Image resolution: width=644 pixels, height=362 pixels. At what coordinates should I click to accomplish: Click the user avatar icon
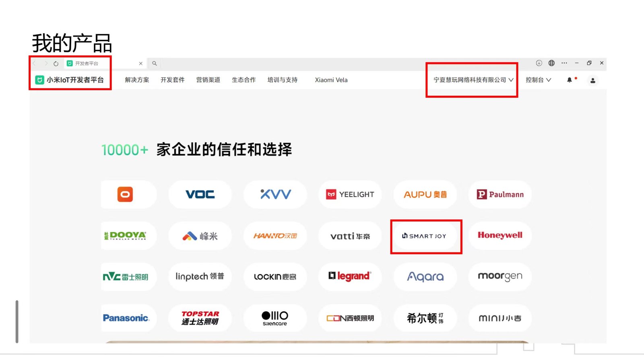[x=592, y=80]
